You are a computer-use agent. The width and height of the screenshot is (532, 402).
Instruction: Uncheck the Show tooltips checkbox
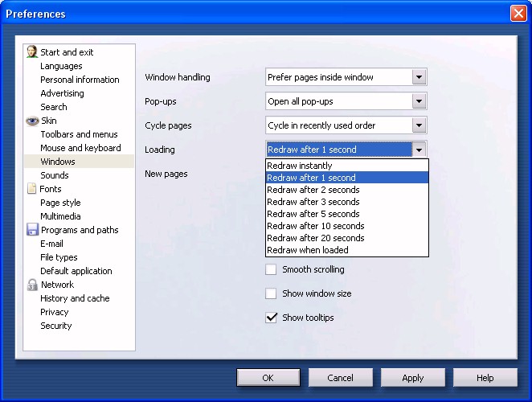coord(272,318)
